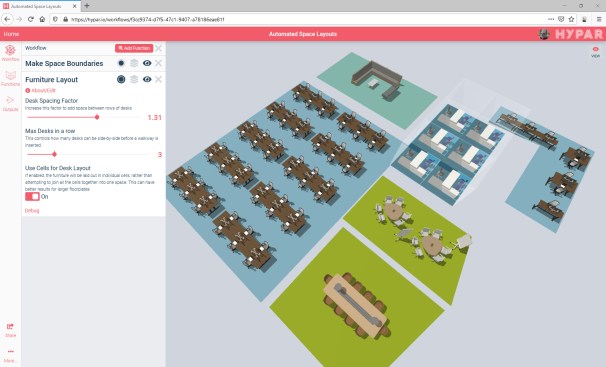606x367 pixels.
Task: Open the Functions sidebar panel
Action: click(x=10, y=78)
